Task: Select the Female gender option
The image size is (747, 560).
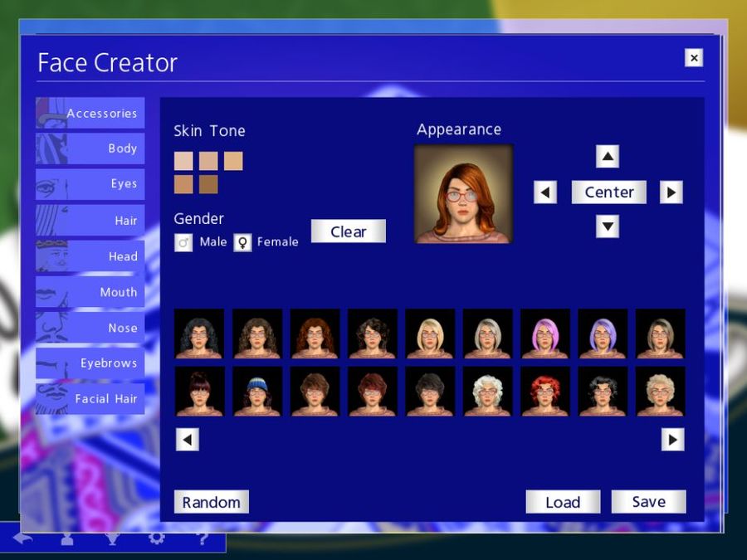Action: [x=242, y=242]
